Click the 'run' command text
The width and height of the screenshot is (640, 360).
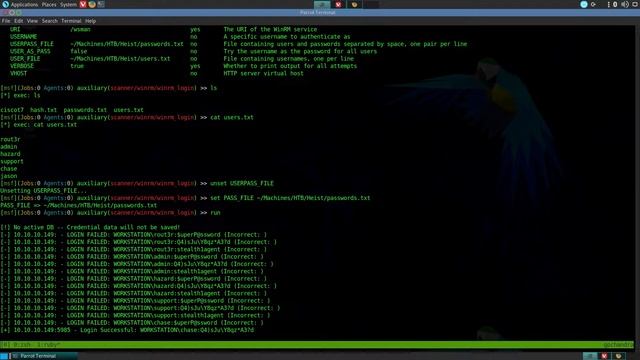(215, 213)
